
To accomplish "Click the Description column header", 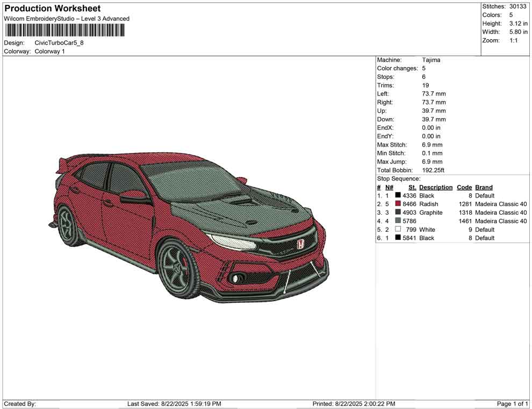I will coord(436,187).
